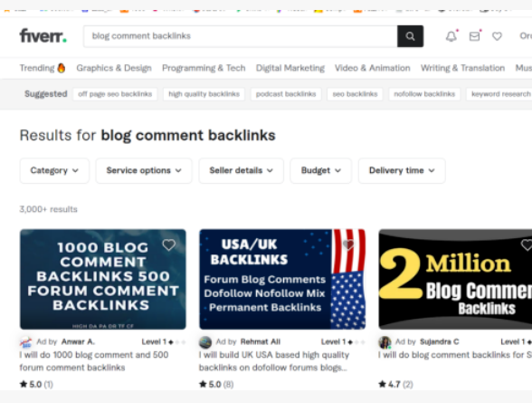Open the notifications bell
The width and height of the screenshot is (532, 403).
click(451, 36)
